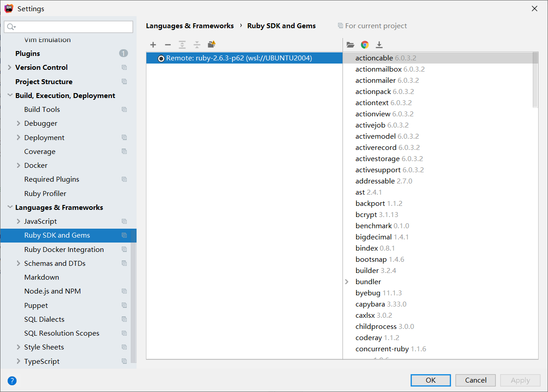Open the Project Structure page
This screenshot has height=392, width=548.
click(x=44, y=82)
